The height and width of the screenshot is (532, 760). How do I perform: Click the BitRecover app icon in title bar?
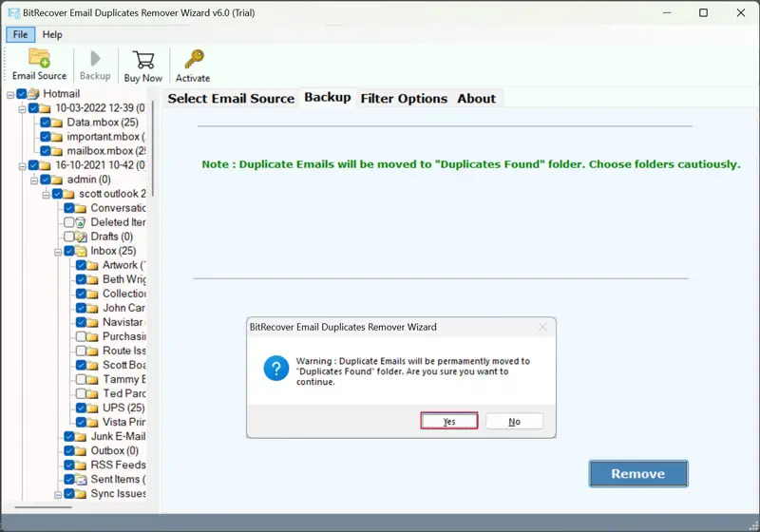[13, 13]
